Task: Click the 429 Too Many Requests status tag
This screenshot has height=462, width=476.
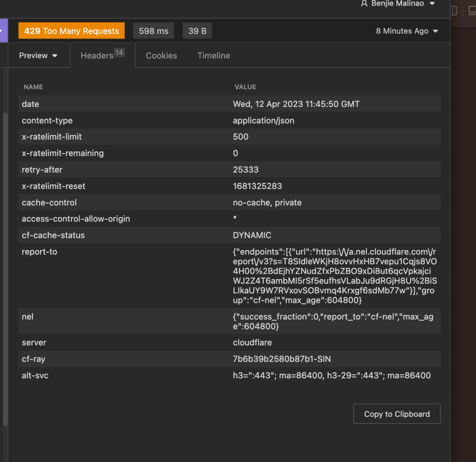Action: [x=72, y=31]
